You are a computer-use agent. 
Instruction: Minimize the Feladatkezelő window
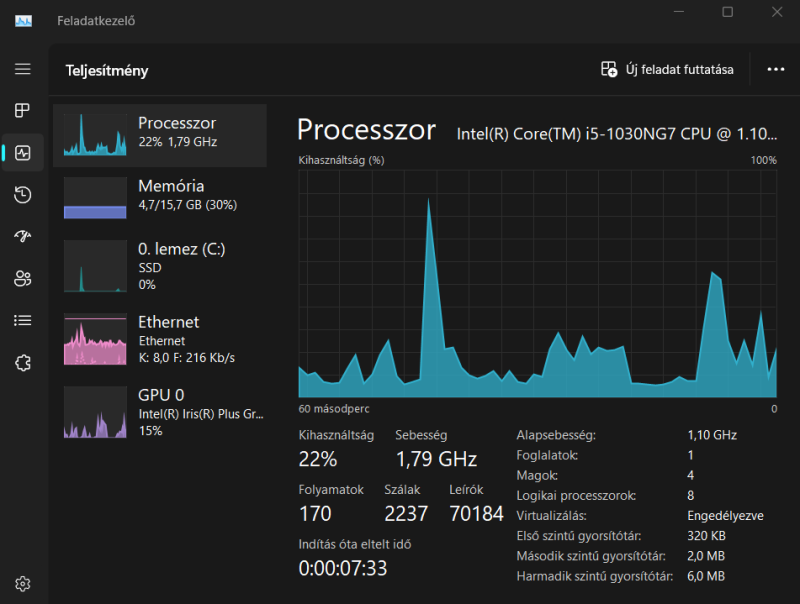pyautogui.click(x=679, y=12)
